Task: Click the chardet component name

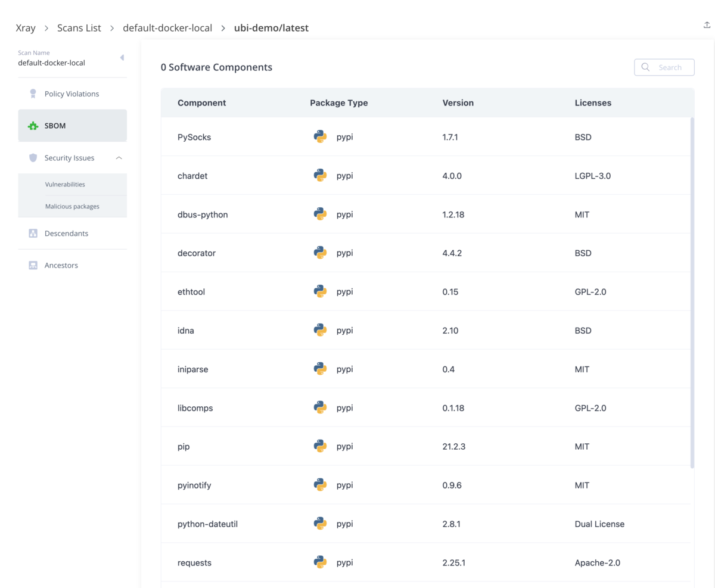Action: click(x=192, y=176)
